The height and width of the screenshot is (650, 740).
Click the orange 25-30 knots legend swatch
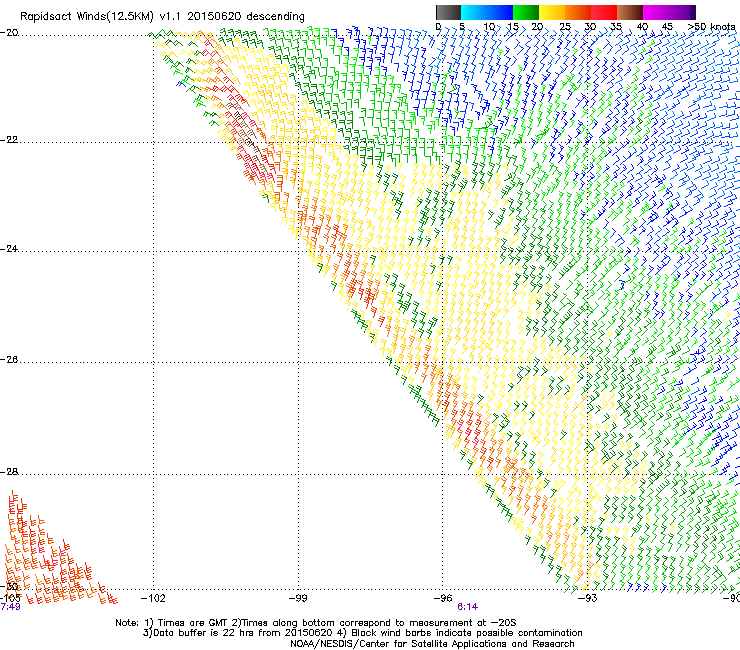coord(578,12)
